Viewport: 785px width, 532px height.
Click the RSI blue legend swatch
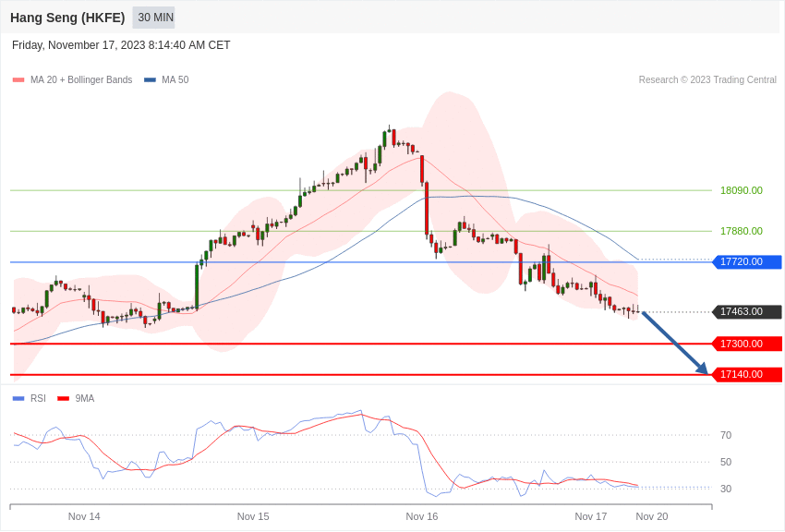click(x=18, y=399)
